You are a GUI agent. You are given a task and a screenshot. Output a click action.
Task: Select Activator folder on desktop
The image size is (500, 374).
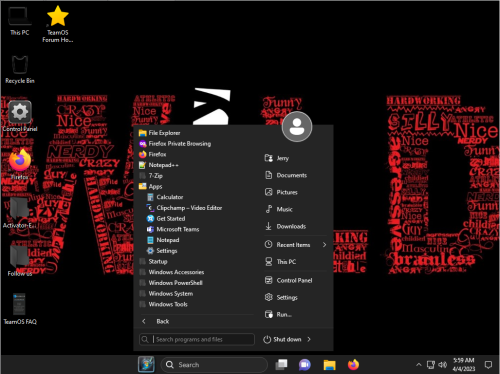[19, 213]
